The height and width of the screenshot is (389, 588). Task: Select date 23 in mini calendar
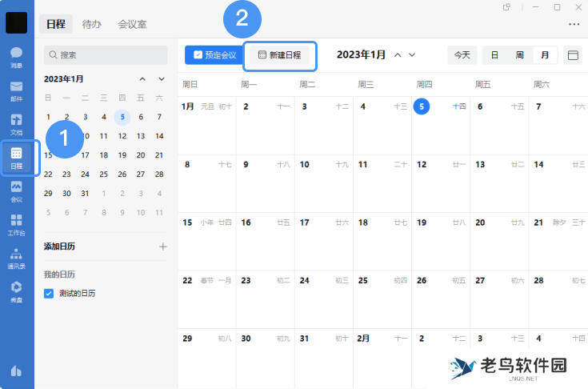[66, 174]
